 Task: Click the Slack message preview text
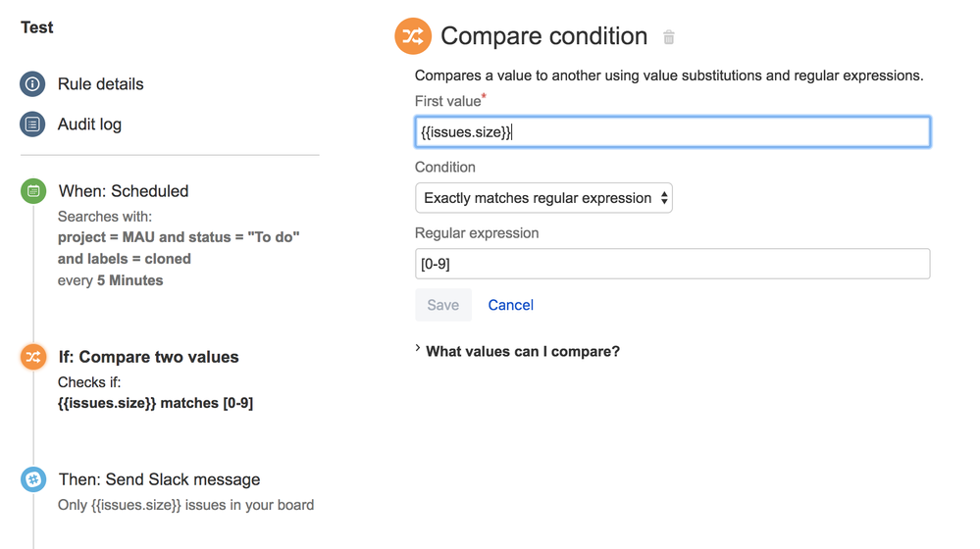[185, 505]
